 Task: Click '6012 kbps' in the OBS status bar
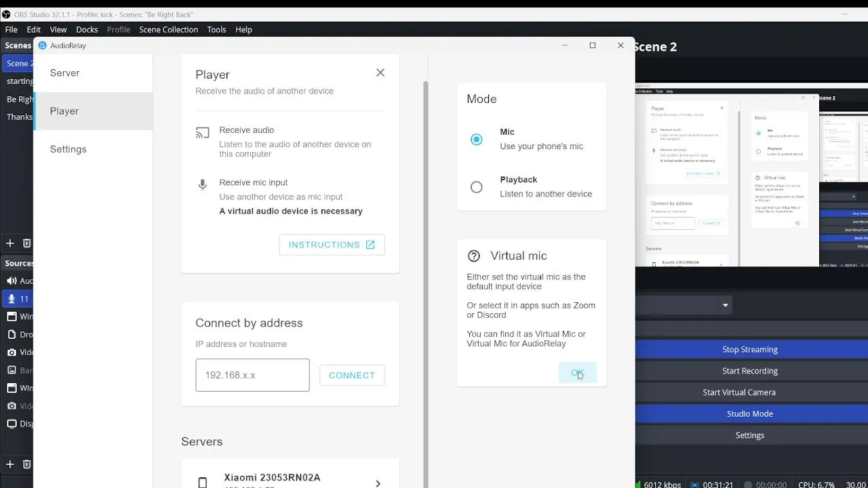click(x=663, y=485)
